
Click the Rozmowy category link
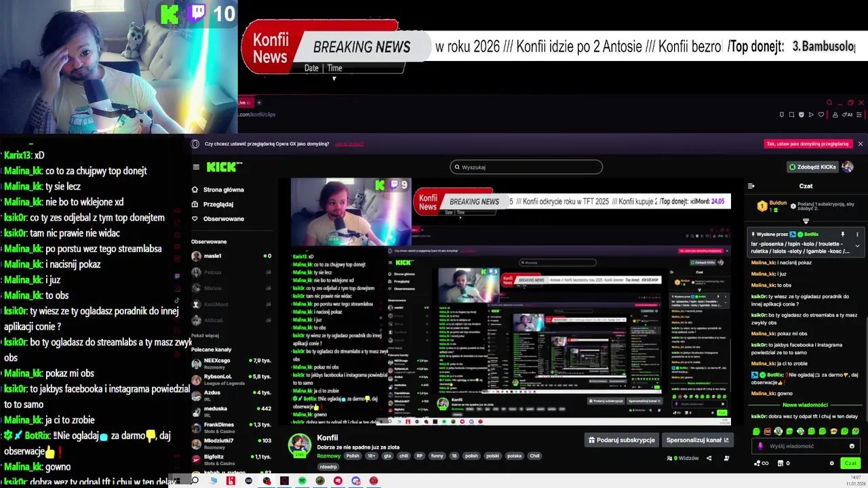[x=329, y=456]
